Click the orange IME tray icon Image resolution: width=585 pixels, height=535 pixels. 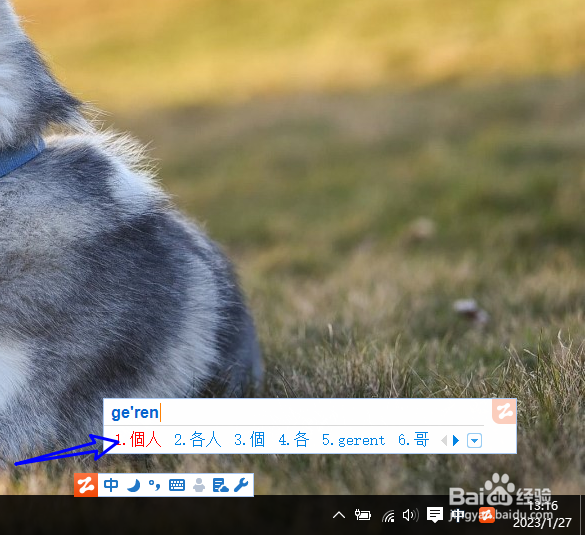pyautogui.click(x=487, y=515)
